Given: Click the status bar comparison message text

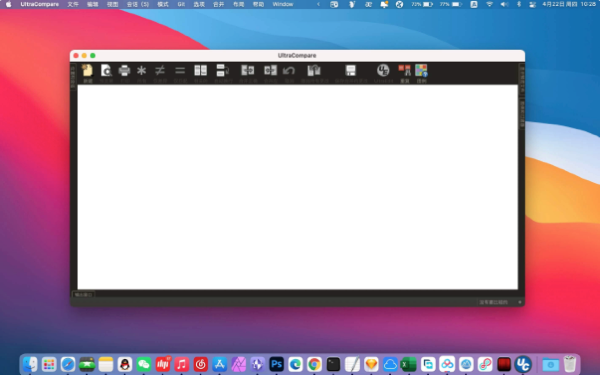Looking at the screenshot, I should 494,302.
